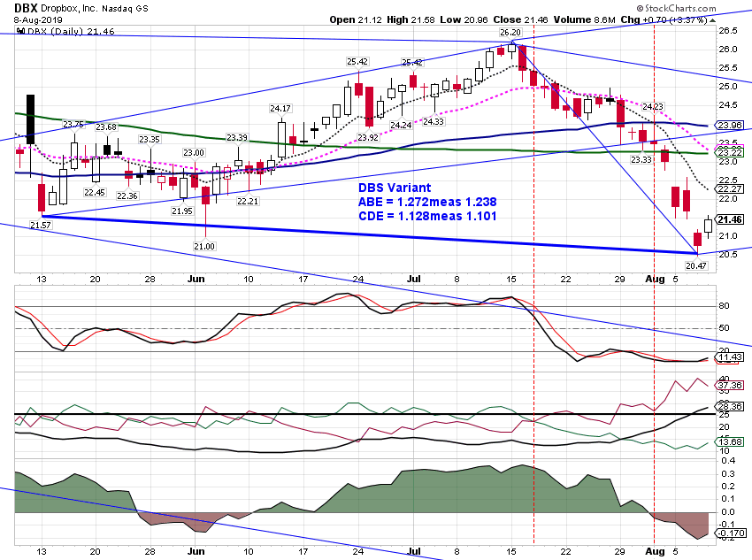Click the ABE = 1.272meas 1.238 annotation

pyautogui.click(x=427, y=202)
